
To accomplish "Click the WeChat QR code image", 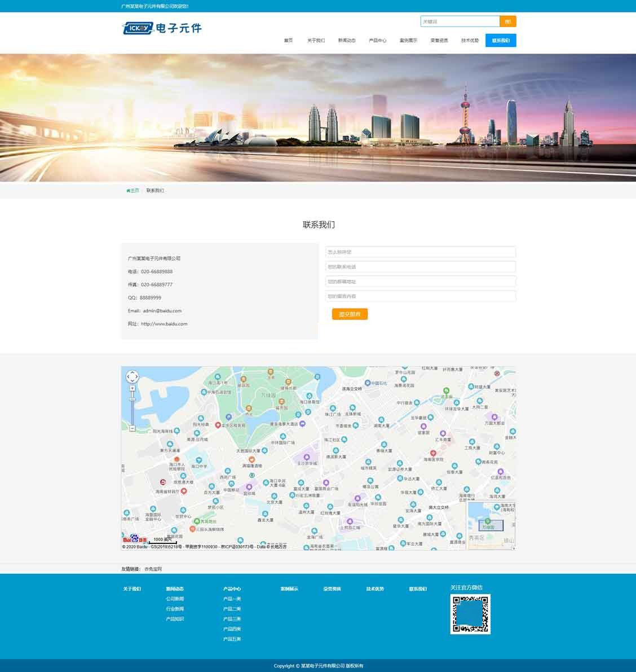I will 470,614.
